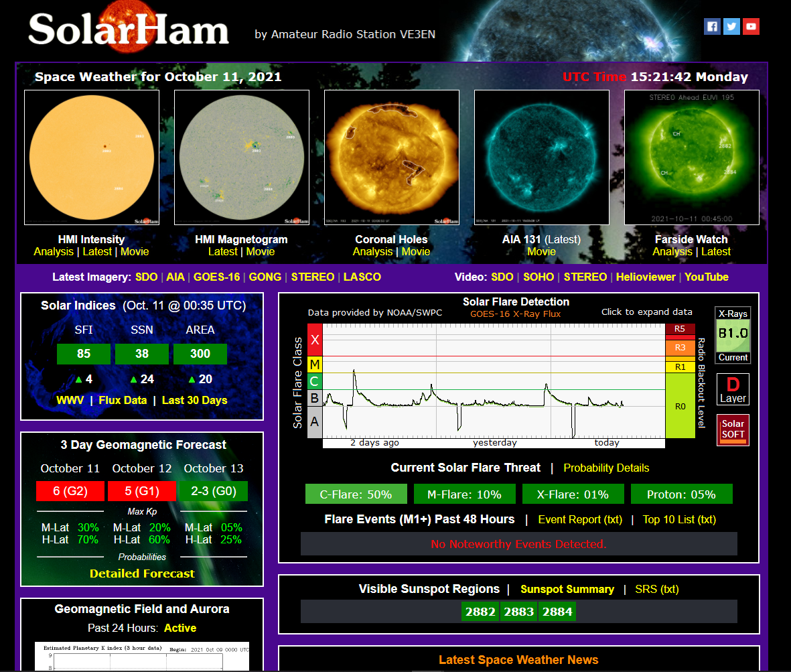The width and height of the screenshot is (791, 672).
Task: Click Movie under HMI Intensity
Action: click(135, 252)
